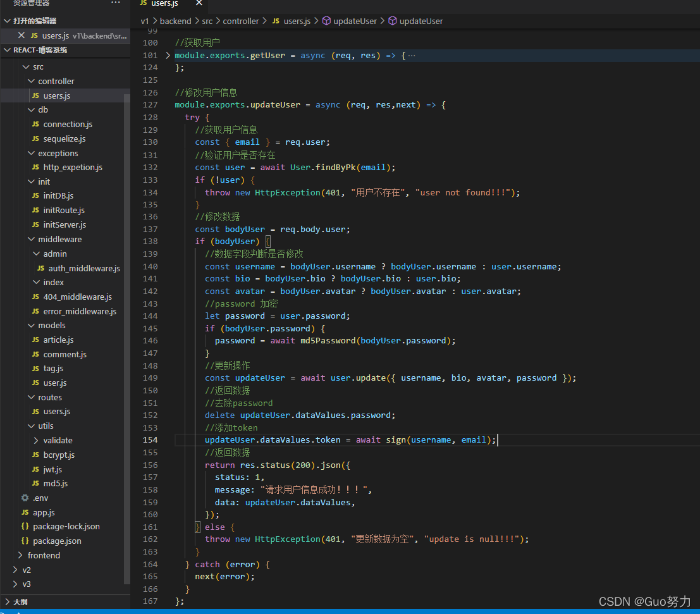Viewport: 700px width, 614px height.
Task: Click the .env gear file icon
Action: pos(25,498)
